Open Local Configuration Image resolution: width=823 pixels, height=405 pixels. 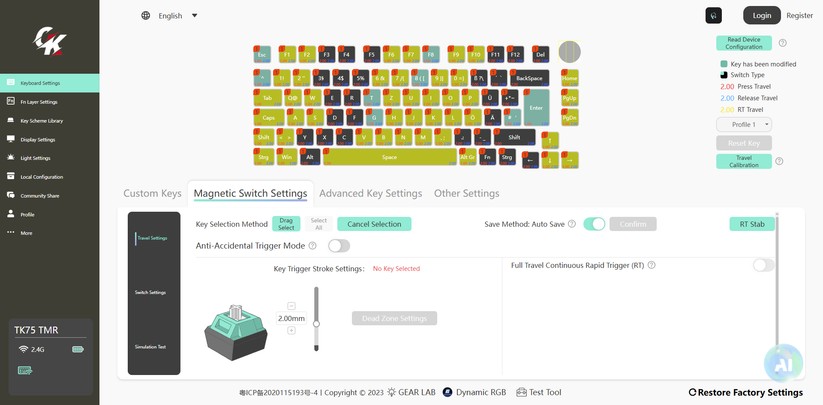tap(49, 177)
